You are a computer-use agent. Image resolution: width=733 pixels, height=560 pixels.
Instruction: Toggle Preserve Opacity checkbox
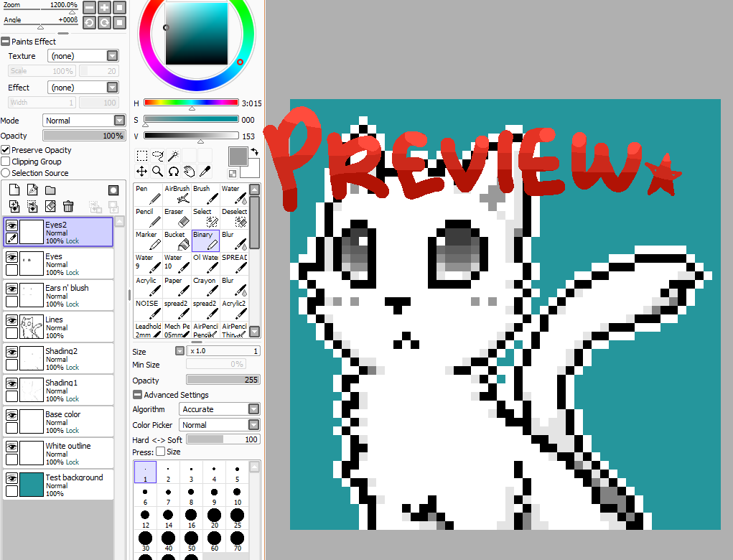(x=6, y=150)
